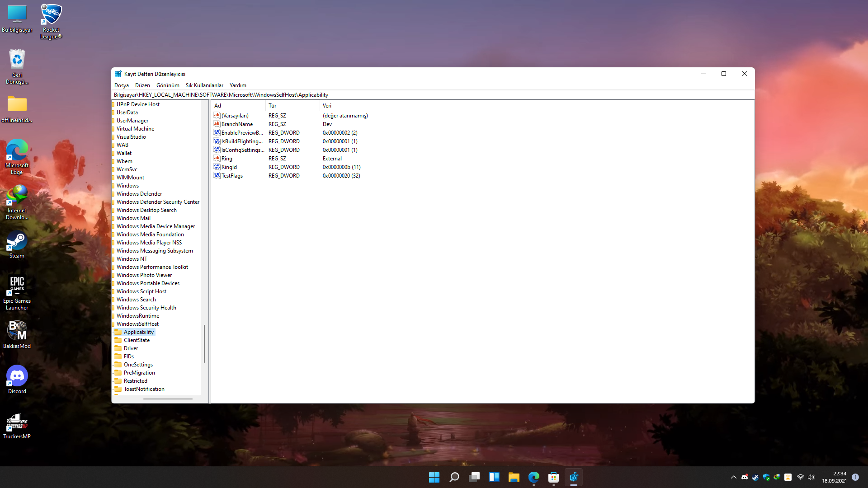Screen dimensions: 868x488
Task: Click the RingId DWORD value icon
Action: point(217,167)
